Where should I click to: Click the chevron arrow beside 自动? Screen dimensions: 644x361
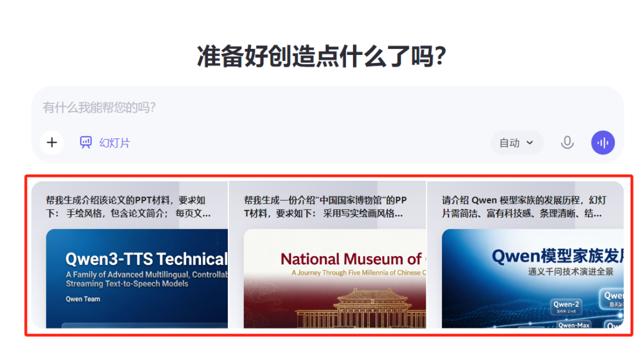click(x=530, y=143)
